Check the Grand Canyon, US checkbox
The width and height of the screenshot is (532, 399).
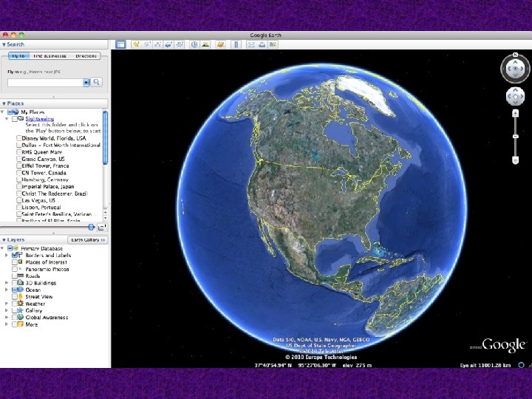tap(19, 159)
